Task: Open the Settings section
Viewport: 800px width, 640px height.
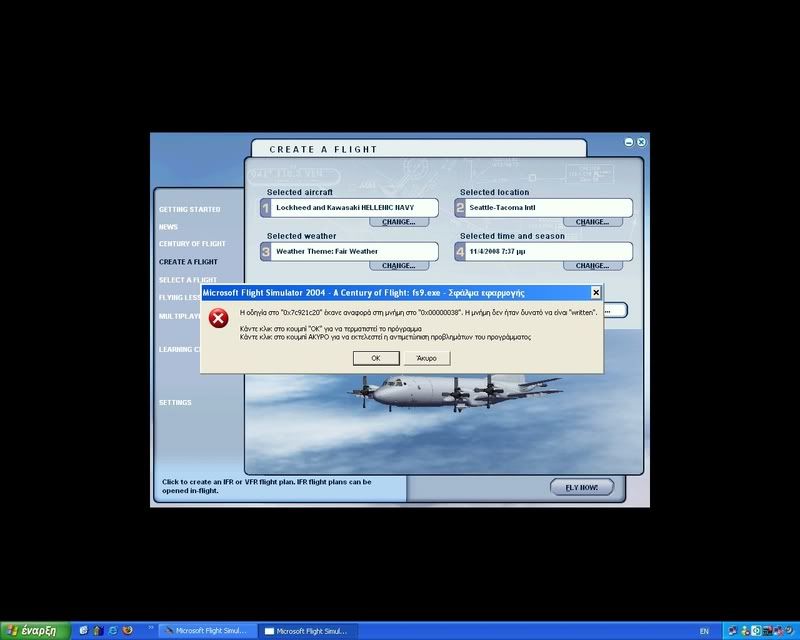Action: coord(175,403)
